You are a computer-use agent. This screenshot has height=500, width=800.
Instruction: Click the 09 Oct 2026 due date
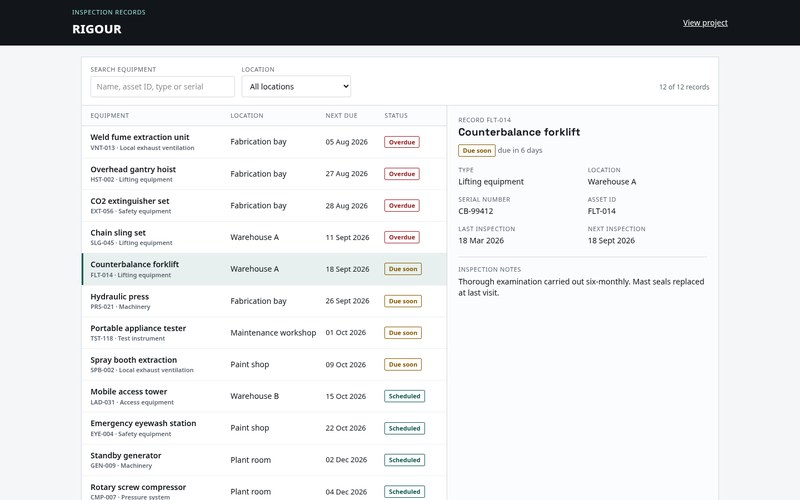(345, 364)
